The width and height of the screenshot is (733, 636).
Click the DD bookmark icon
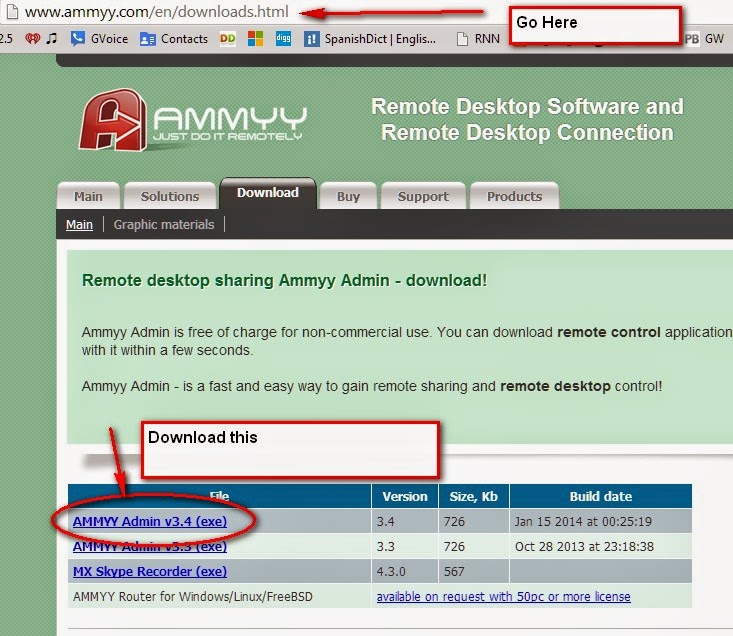coord(228,38)
